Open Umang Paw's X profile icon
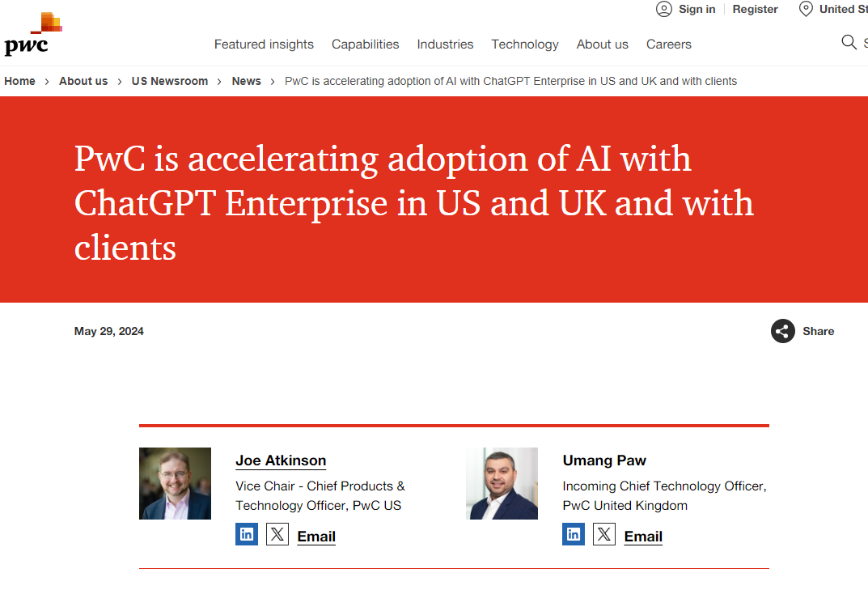 click(x=604, y=534)
